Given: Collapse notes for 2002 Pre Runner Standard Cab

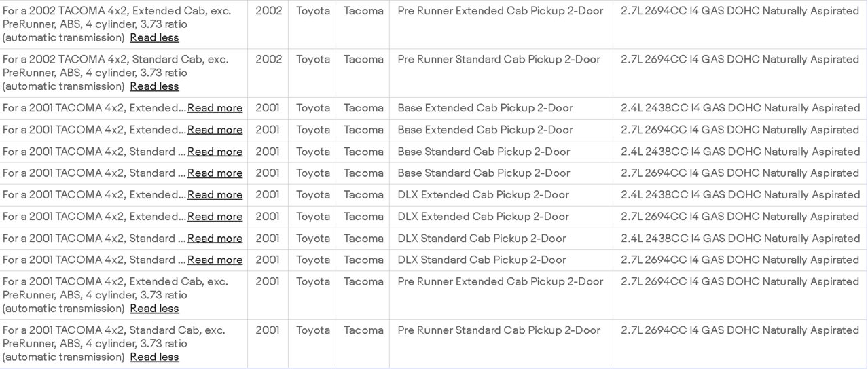Looking at the screenshot, I should click(154, 86).
